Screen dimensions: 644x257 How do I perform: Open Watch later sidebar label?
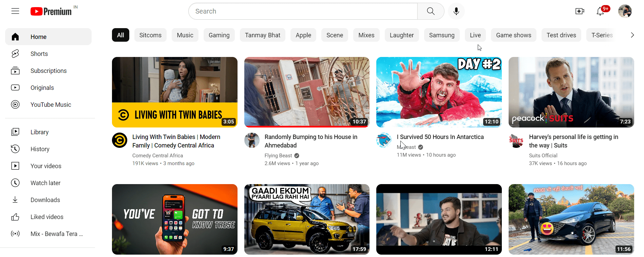point(45,183)
